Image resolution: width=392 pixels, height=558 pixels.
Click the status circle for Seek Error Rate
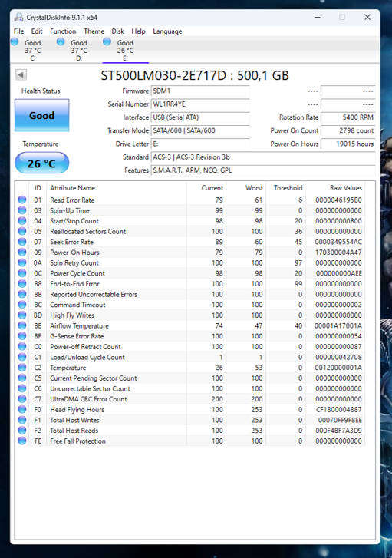[x=22, y=242]
